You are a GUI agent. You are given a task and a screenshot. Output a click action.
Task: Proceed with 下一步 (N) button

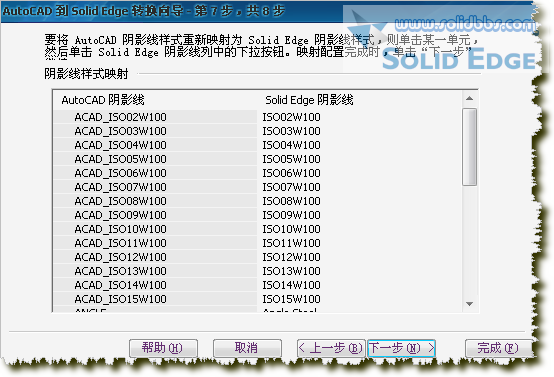(x=401, y=348)
